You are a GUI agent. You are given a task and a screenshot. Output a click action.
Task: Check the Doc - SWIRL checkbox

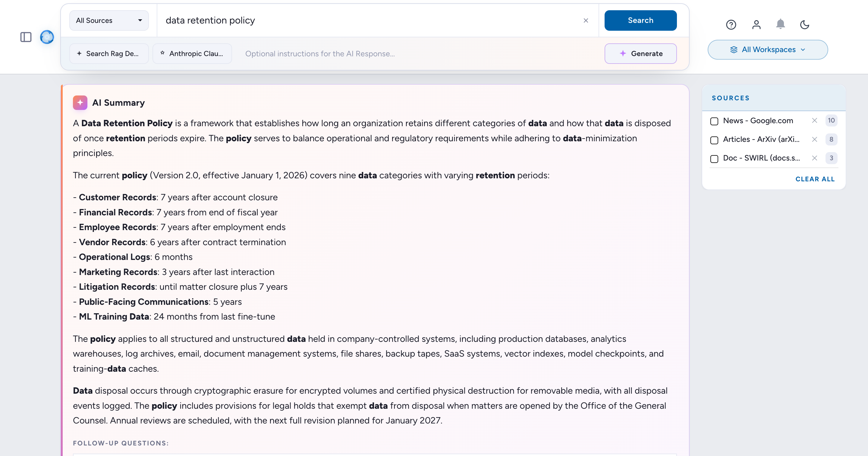(x=714, y=159)
